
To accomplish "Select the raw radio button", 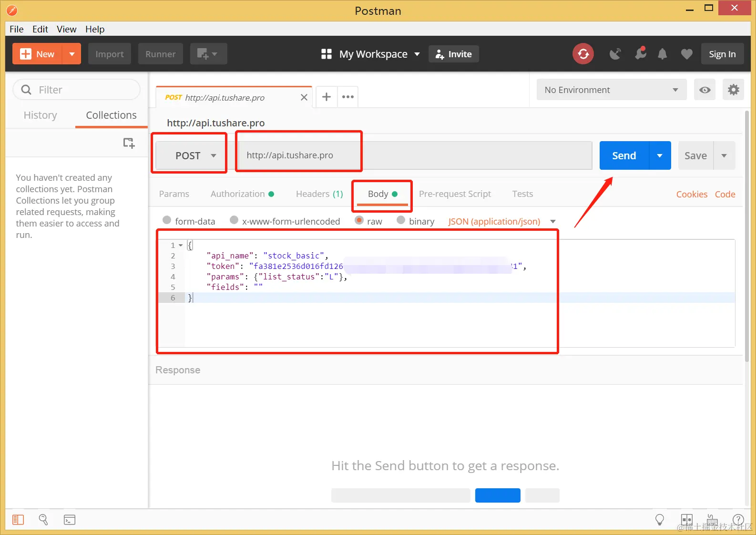I will point(359,220).
